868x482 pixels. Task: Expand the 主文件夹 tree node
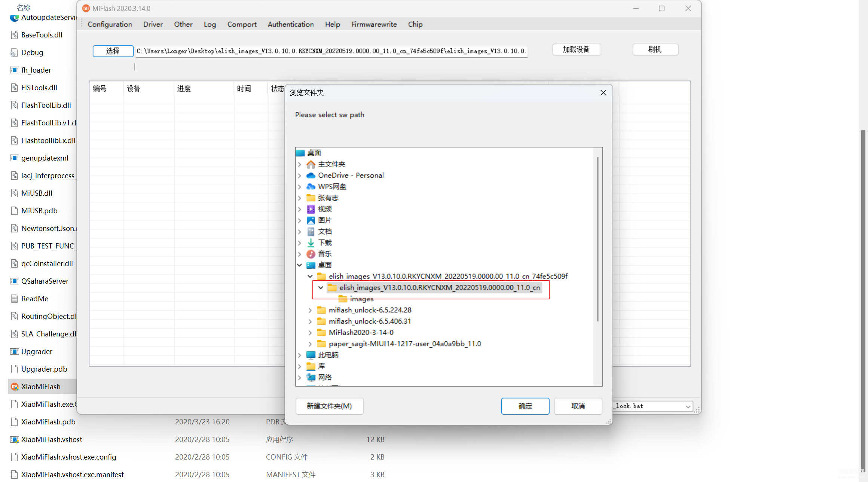[299, 164]
